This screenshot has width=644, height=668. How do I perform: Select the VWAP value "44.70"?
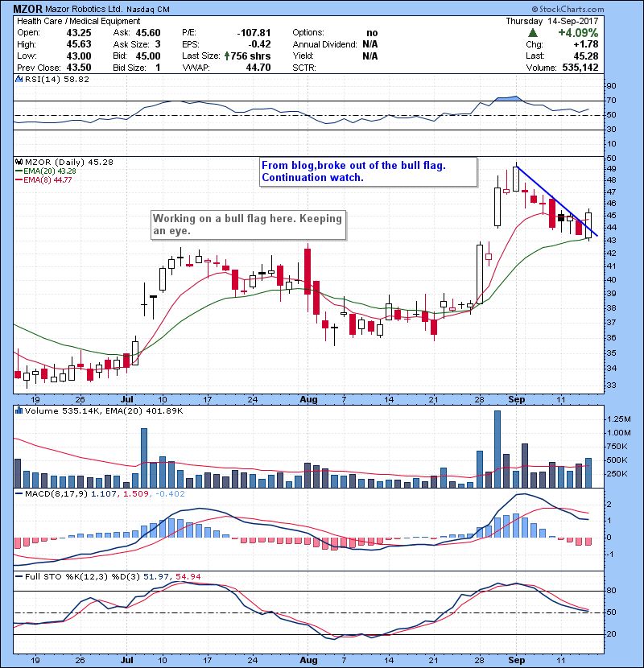pos(258,68)
